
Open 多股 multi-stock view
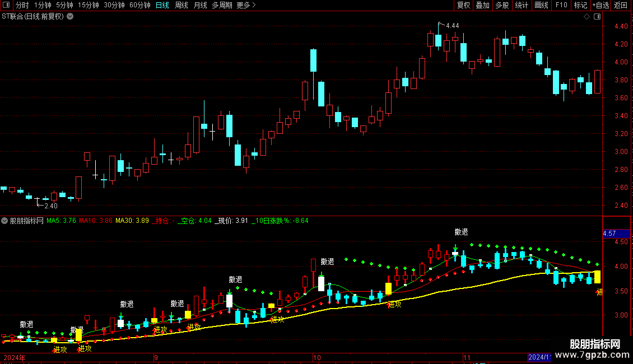click(x=502, y=5)
